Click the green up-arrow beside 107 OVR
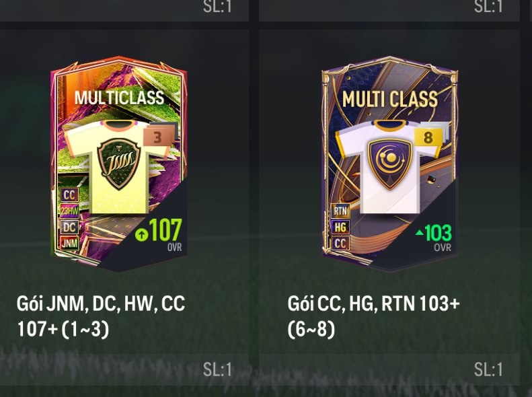Image resolution: width=532 pixels, height=397 pixels. click(141, 234)
